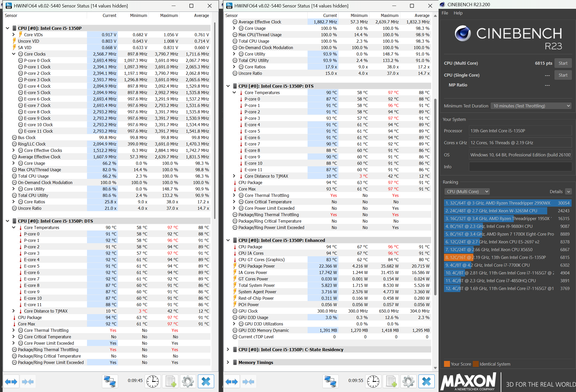Click HWiNFO app icon in left window title bar
Screen dimensions: 576x392
(8, 6)
